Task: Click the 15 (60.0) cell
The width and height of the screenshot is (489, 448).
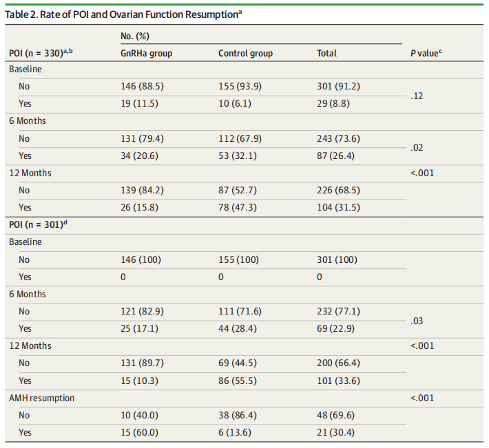Action: (141, 432)
